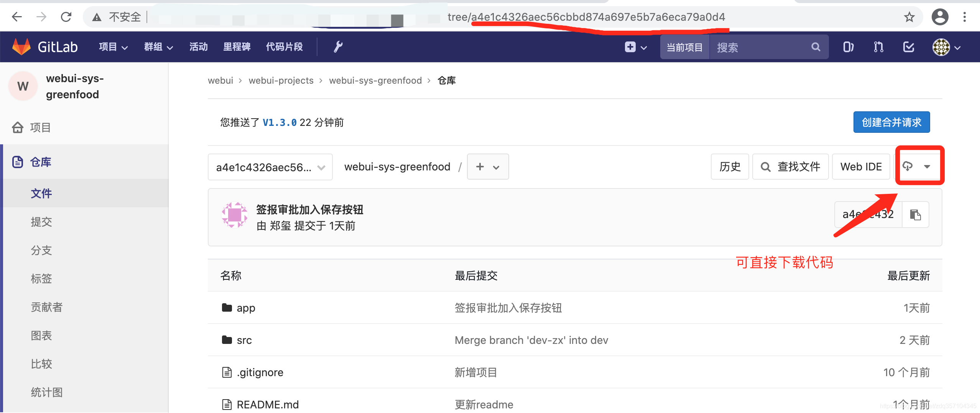Select 文件 in the sidebar

click(x=41, y=193)
